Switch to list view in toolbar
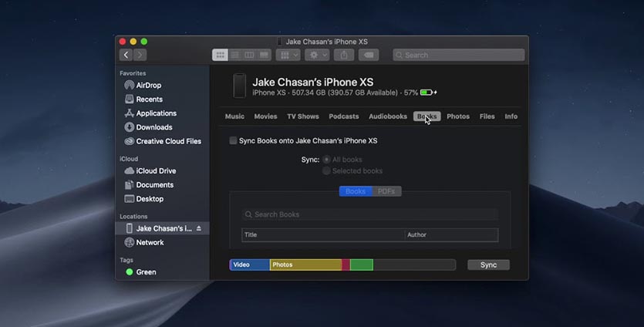The image size is (644, 327). click(234, 55)
